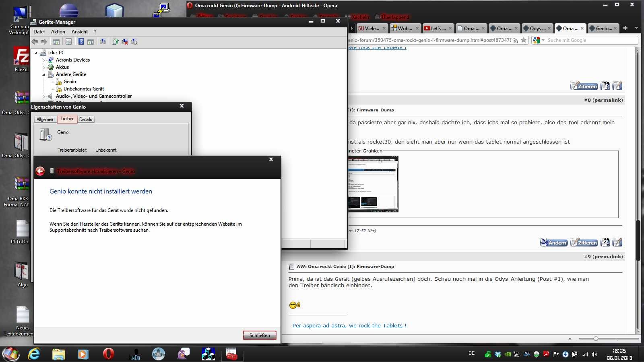Screen dimensions: 644x362
Task: Select Treiber tab
Action: tap(67, 119)
